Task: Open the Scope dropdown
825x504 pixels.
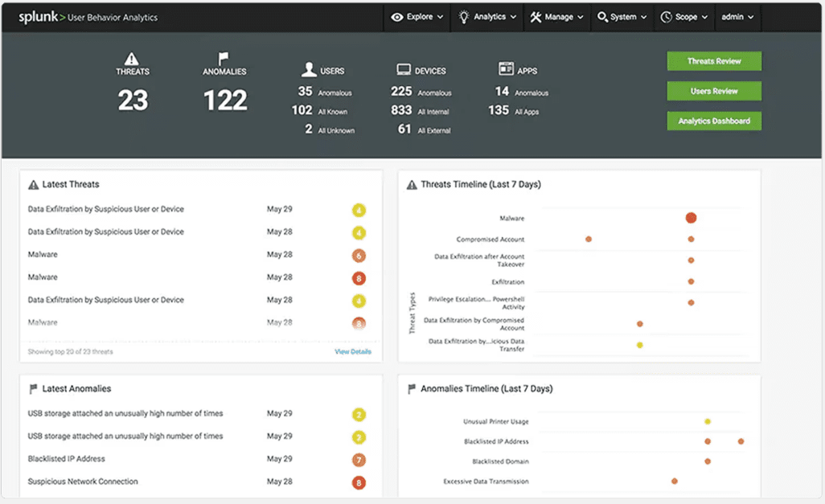Action: click(683, 16)
